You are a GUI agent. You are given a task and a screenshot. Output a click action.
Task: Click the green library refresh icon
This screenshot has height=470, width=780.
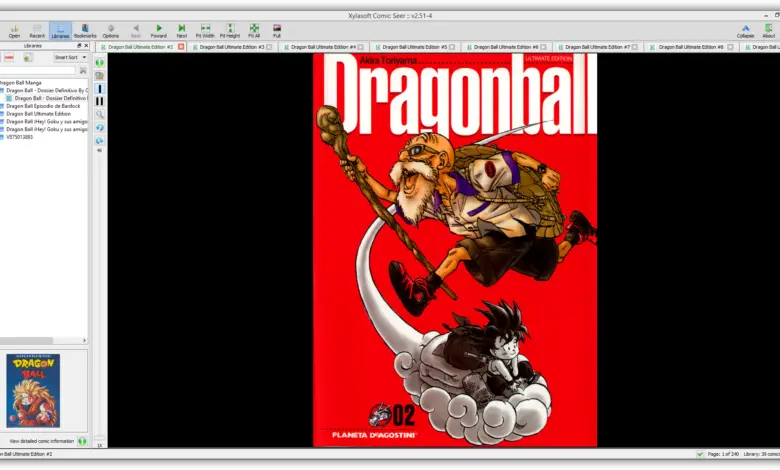point(27,58)
